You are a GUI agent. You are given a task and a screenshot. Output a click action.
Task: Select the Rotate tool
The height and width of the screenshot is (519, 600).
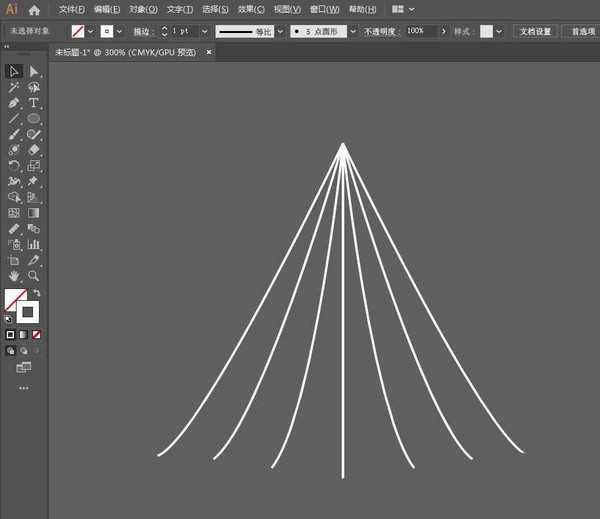14,165
